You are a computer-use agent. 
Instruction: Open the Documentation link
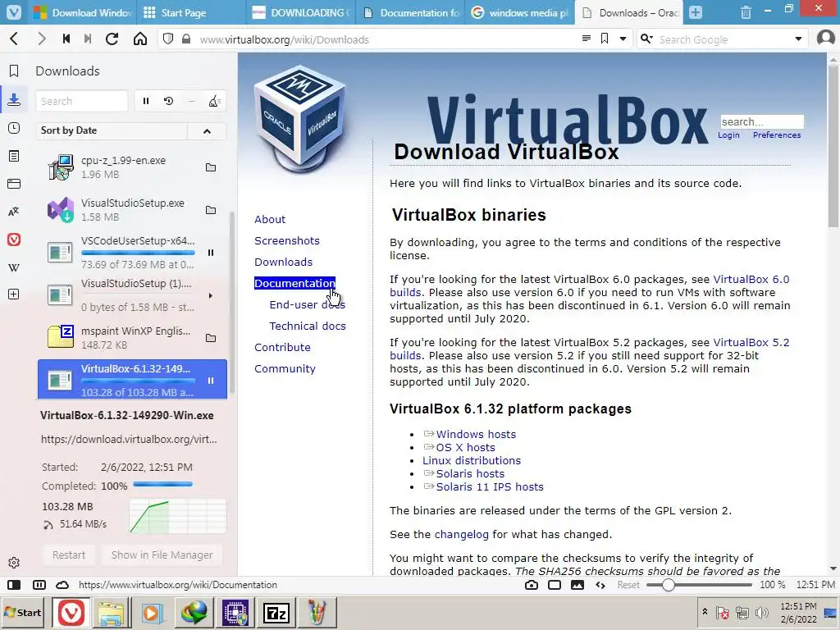point(294,283)
